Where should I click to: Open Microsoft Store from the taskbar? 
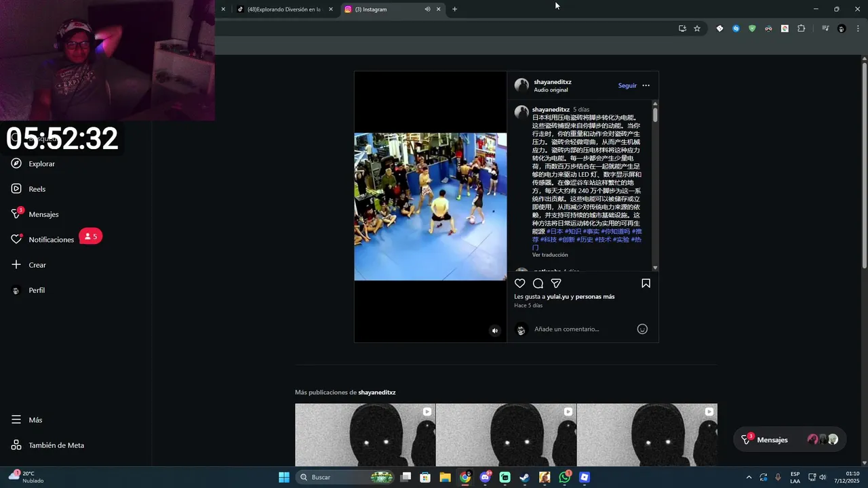[425, 477]
